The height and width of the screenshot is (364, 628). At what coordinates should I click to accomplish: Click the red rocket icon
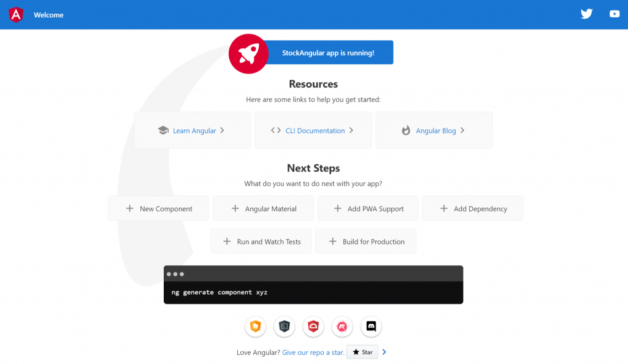click(x=248, y=53)
